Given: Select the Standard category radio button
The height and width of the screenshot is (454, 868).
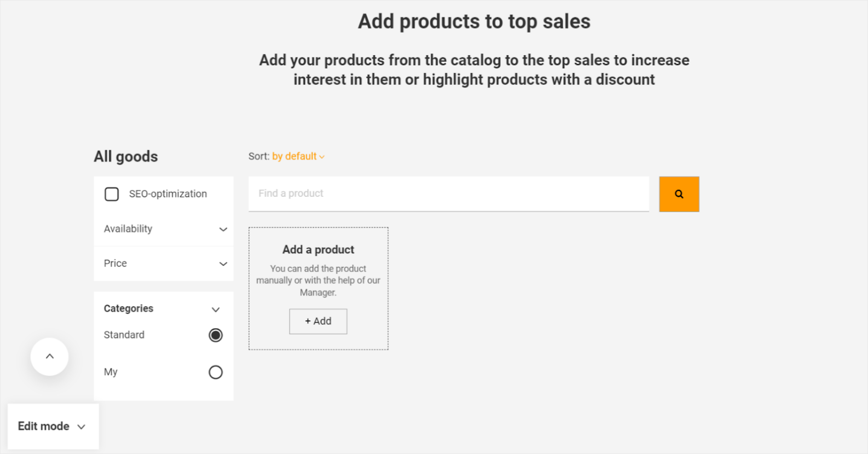Looking at the screenshot, I should pyautogui.click(x=216, y=335).
